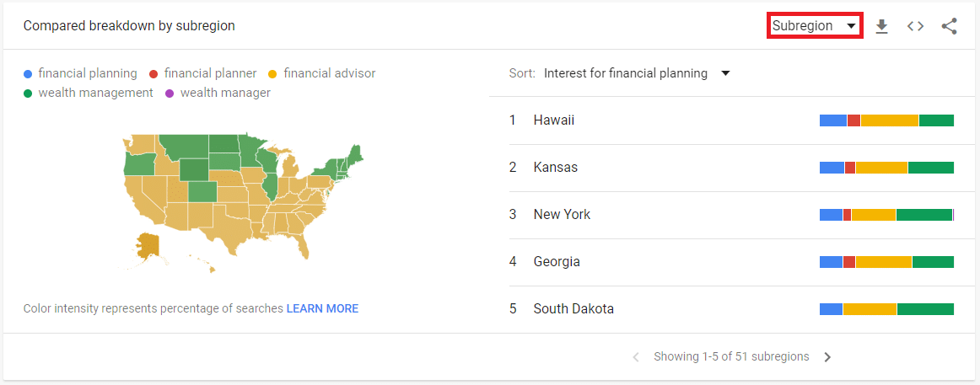Select the purple wealth manager legend dot

pyautogui.click(x=170, y=93)
